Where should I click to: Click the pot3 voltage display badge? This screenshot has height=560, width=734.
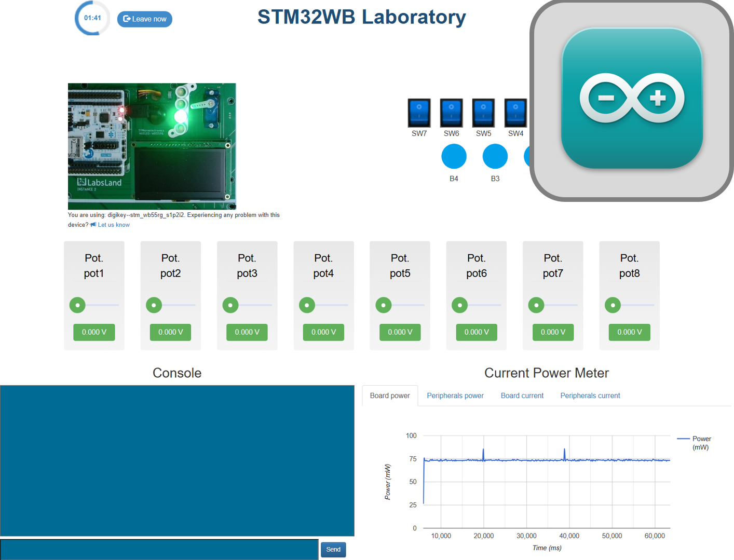pos(247,332)
